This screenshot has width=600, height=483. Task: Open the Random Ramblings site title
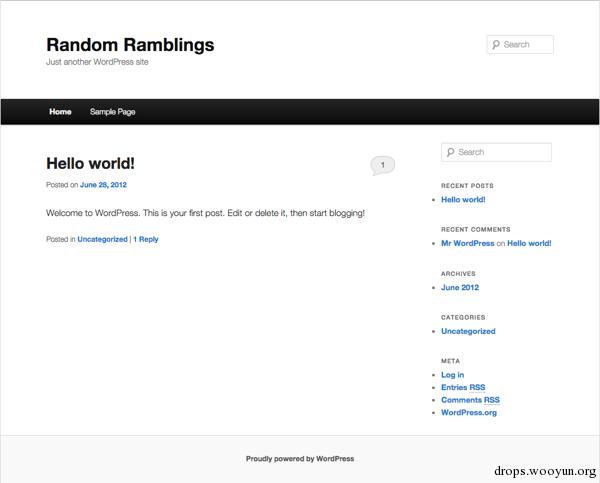pos(130,45)
